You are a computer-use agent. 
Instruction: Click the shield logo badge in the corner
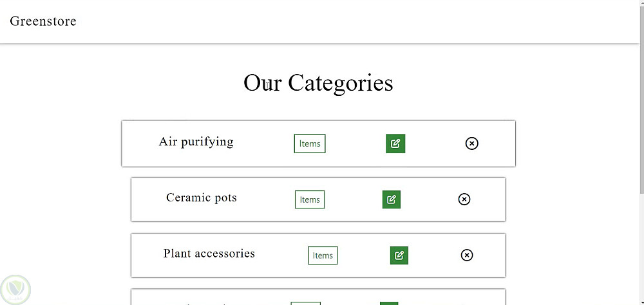tap(15, 290)
